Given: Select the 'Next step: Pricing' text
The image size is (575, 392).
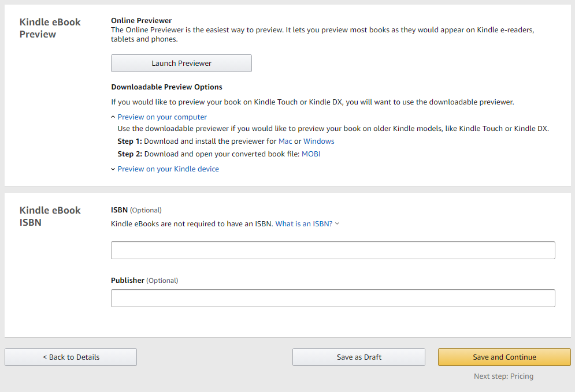Looking at the screenshot, I should pyautogui.click(x=503, y=376).
